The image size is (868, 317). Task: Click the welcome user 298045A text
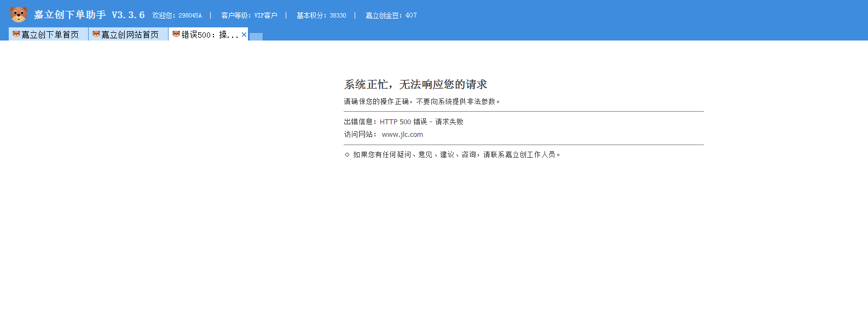click(177, 15)
